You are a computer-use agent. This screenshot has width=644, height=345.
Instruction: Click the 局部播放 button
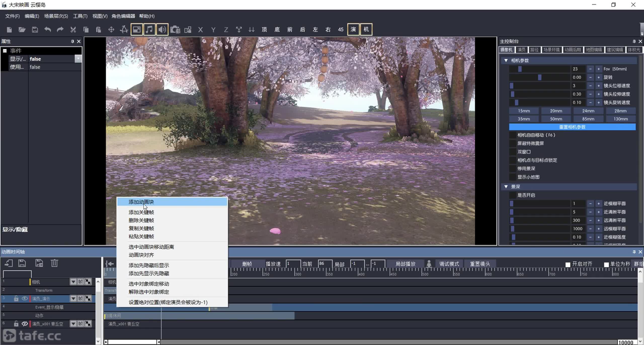pos(405,264)
